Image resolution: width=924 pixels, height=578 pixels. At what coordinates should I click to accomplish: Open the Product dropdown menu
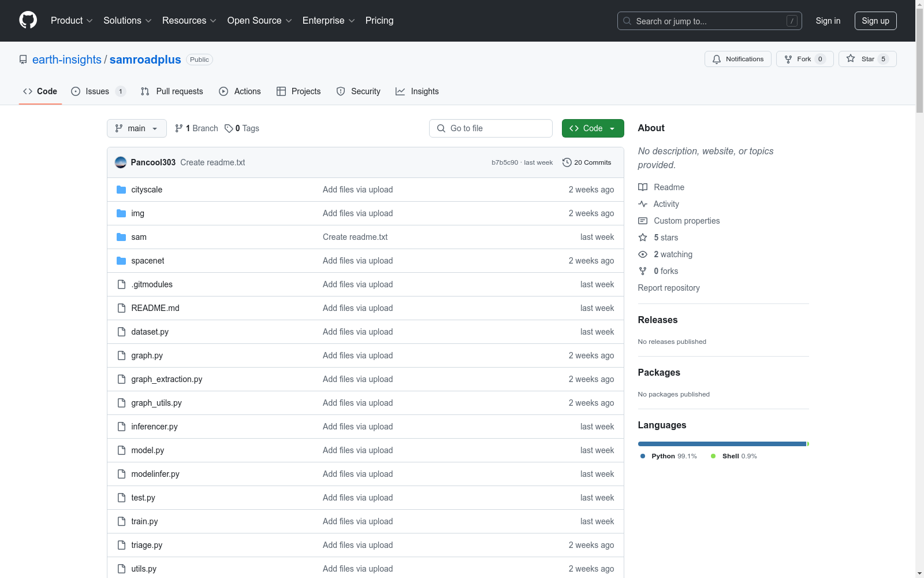click(72, 20)
